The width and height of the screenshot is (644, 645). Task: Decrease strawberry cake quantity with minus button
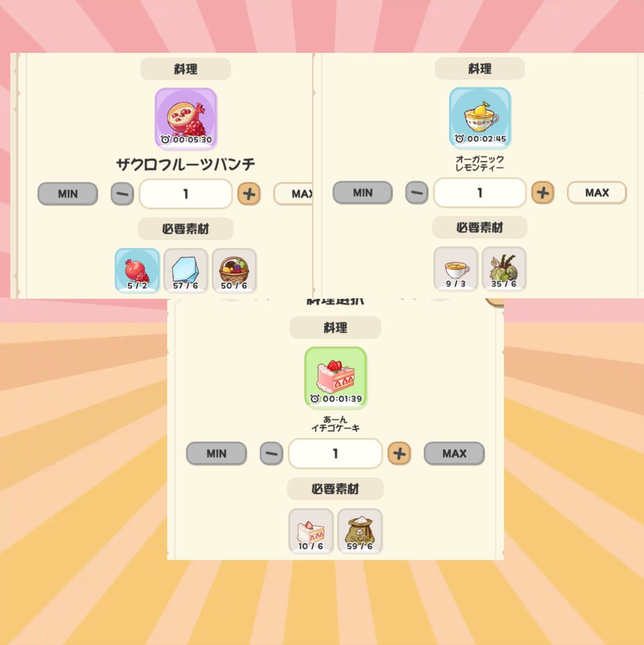tap(271, 454)
